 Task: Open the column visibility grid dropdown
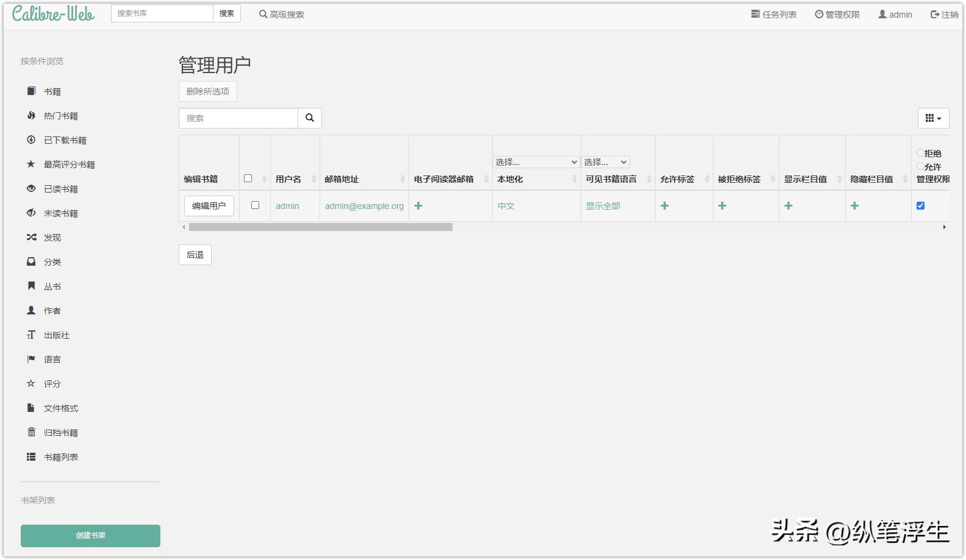point(933,118)
